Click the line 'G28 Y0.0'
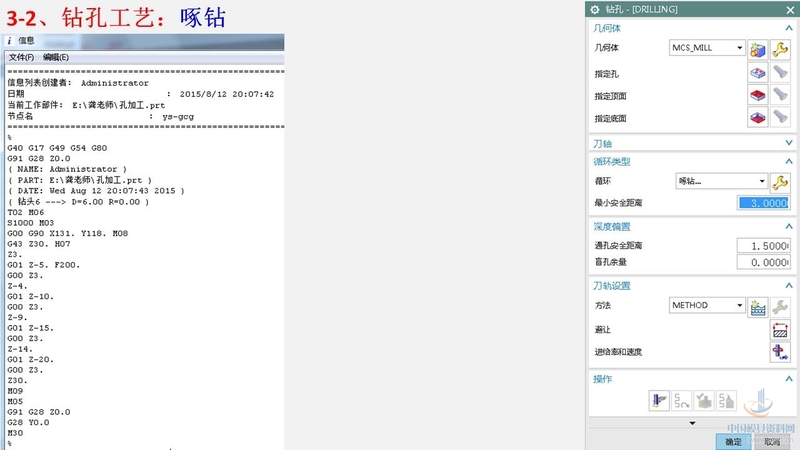This screenshot has height=450, width=800. 28,422
